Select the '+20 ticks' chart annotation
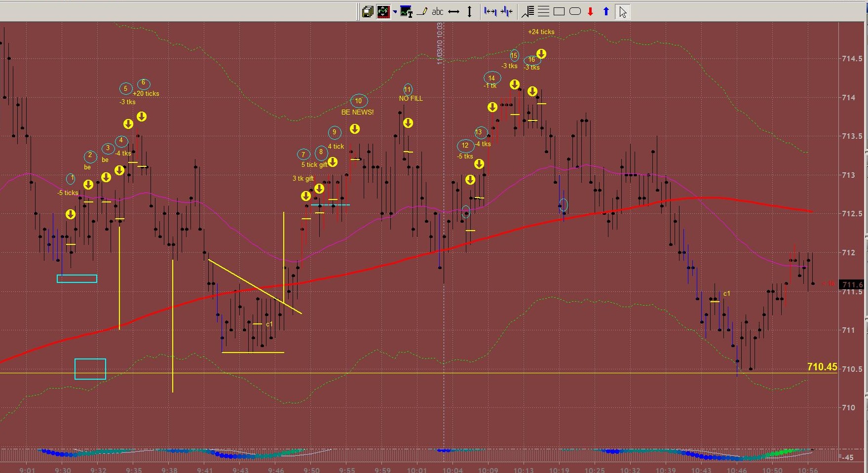Image resolution: width=868 pixels, height=473 pixels. pos(146,93)
